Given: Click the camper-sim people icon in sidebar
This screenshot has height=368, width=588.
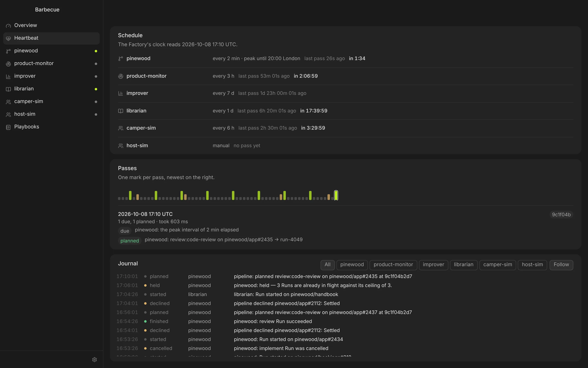Looking at the screenshot, I should [x=8, y=102].
